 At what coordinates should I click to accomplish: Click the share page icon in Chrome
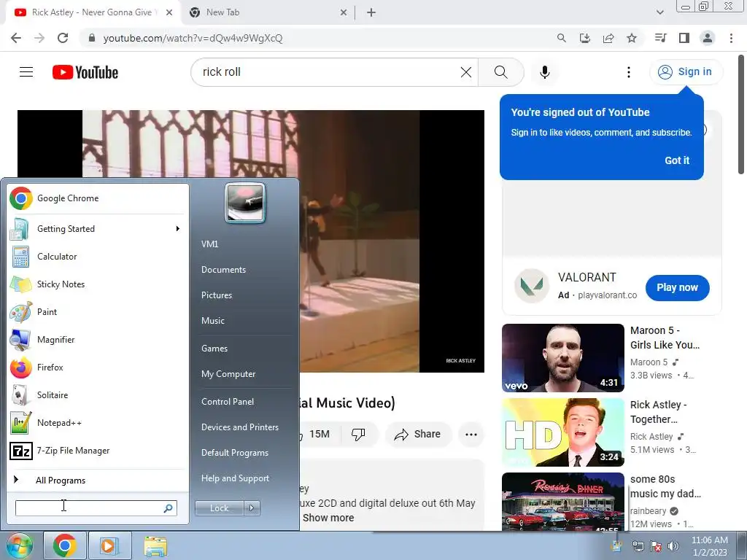608,38
